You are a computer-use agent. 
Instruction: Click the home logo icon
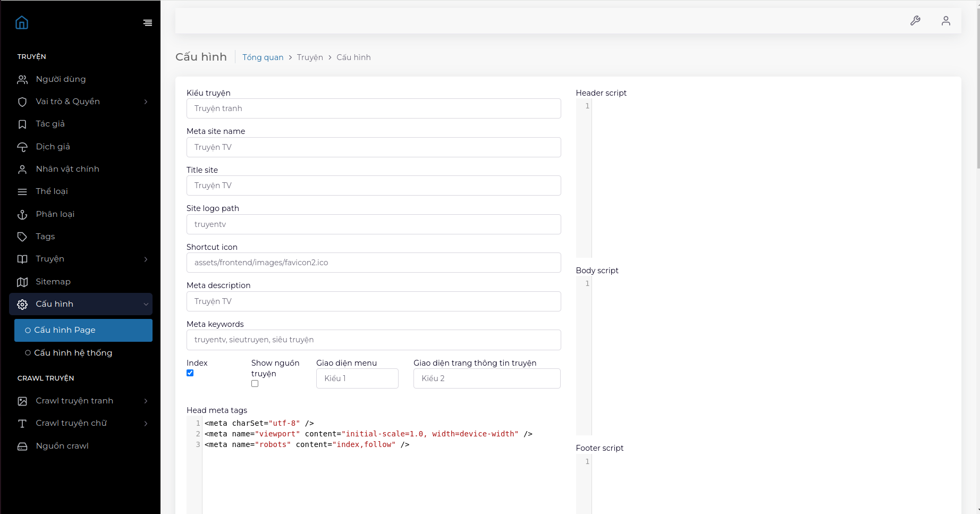(x=22, y=22)
